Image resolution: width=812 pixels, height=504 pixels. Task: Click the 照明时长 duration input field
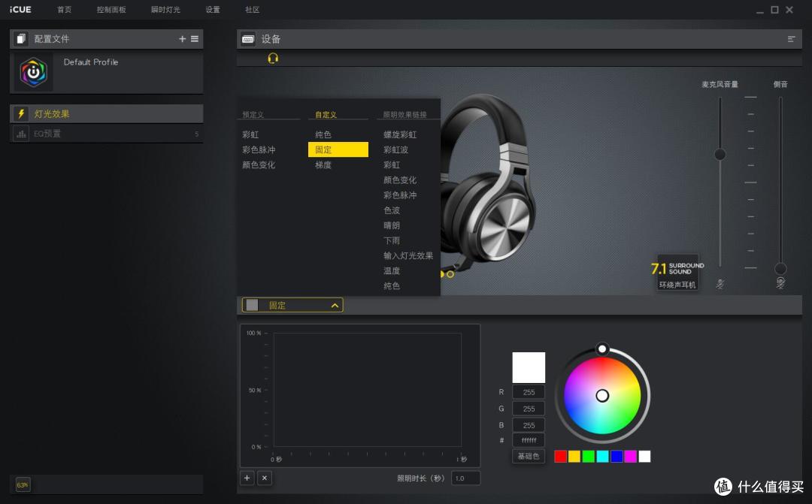pyautogui.click(x=465, y=478)
